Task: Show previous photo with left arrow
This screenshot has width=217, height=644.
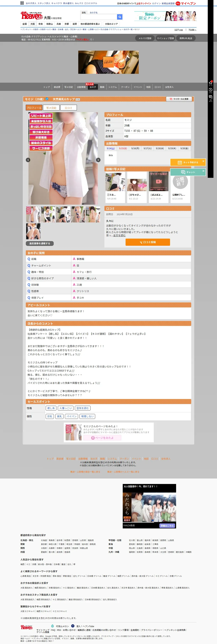Action: coord(28,160)
